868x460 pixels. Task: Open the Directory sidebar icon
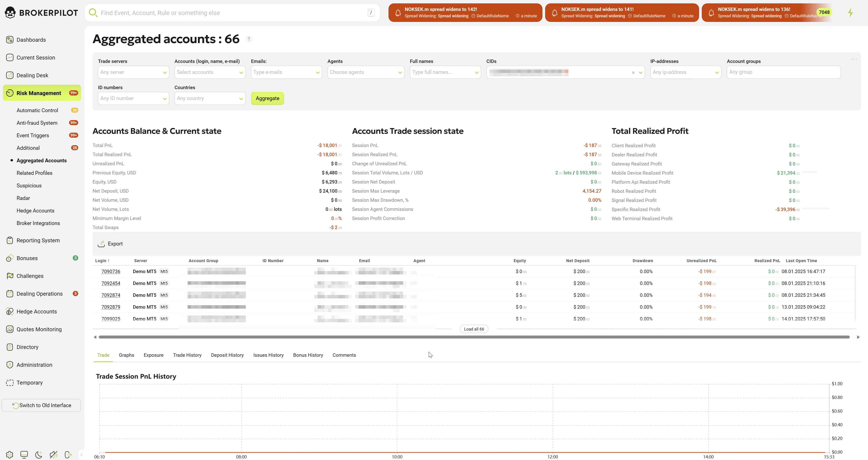pos(10,347)
